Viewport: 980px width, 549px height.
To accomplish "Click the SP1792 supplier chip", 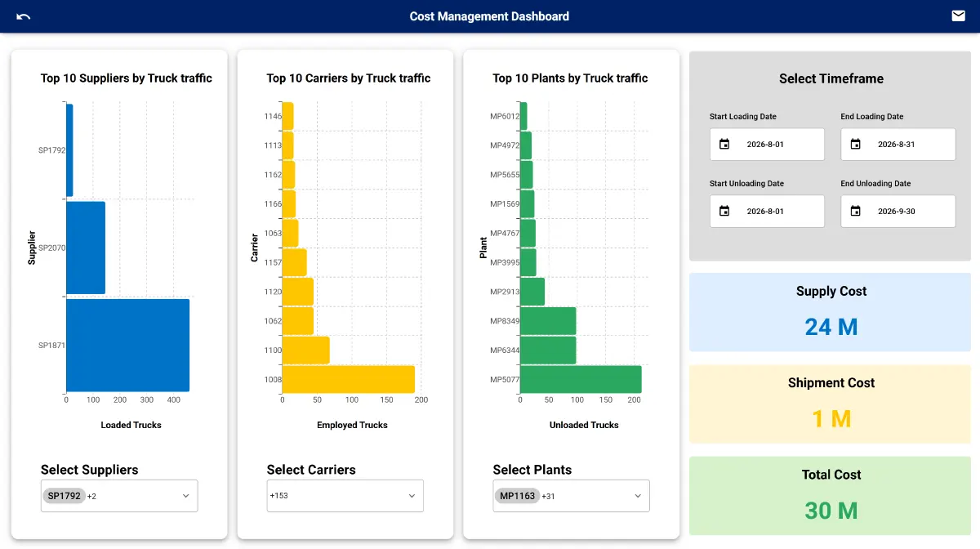I will [x=65, y=496].
